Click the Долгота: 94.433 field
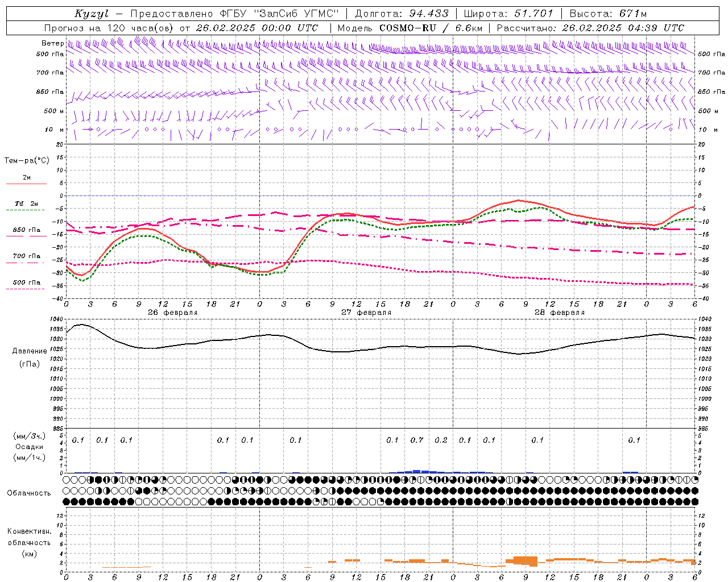 [402, 14]
